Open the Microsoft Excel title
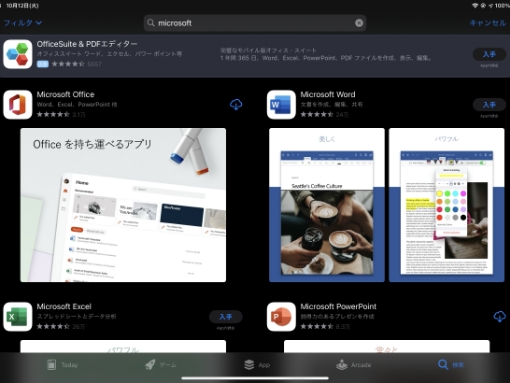510x383 pixels. pyautogui.click(x=64, y=306)
